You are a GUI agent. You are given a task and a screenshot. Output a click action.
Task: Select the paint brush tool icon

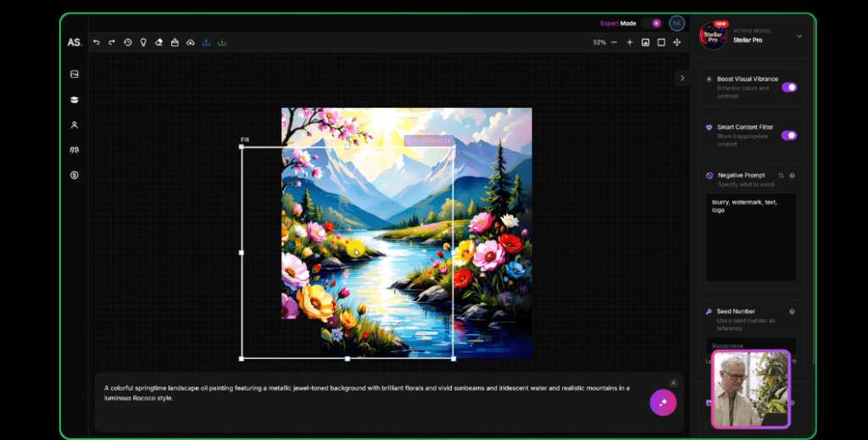coord(175,42)
